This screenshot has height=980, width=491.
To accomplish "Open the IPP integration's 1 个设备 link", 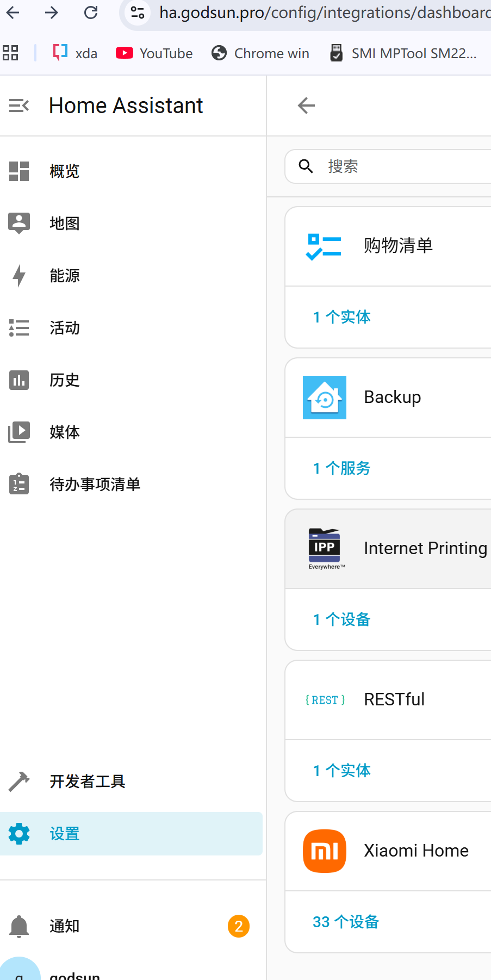I will [342, 619].
